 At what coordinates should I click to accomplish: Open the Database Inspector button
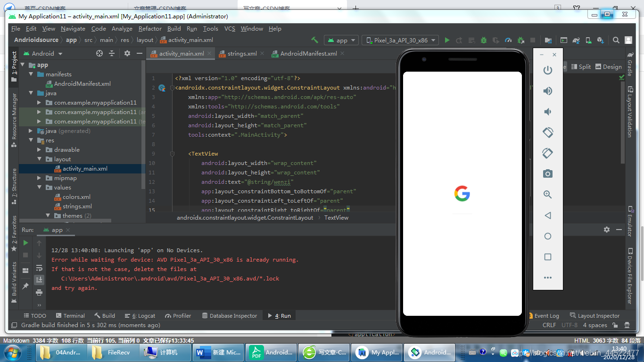[x=230, y=316]
